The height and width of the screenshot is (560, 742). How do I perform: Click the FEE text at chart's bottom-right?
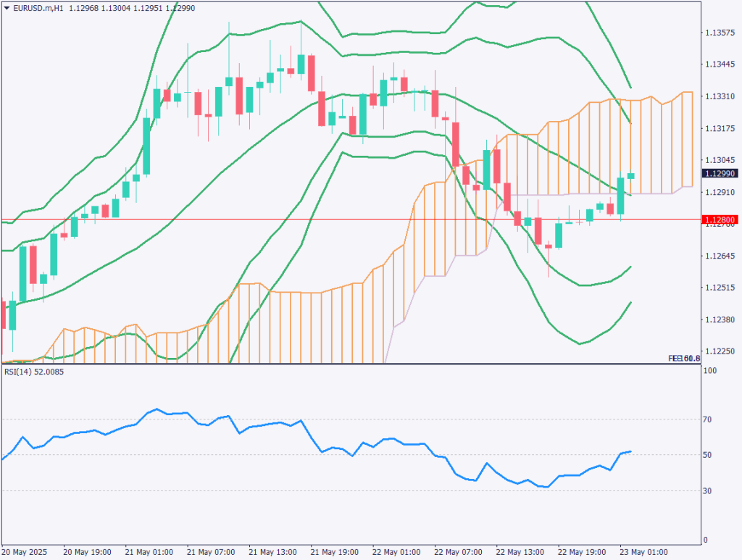[x=675, y=359]
